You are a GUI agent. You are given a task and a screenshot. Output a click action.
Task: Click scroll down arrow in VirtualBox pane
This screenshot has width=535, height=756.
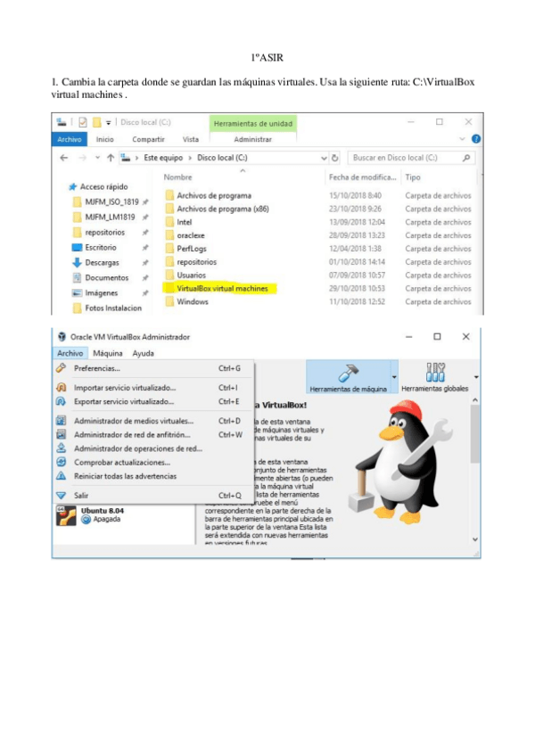pos(475,539)
